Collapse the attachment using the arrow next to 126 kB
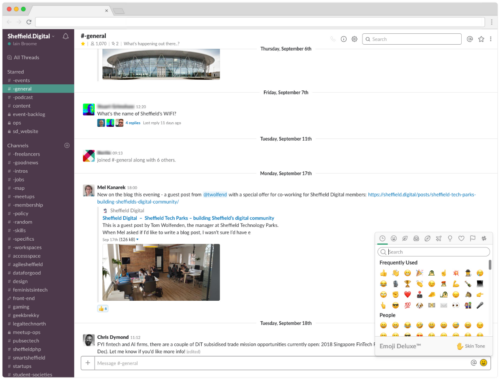The image size is (500, 380). (137, 239)
